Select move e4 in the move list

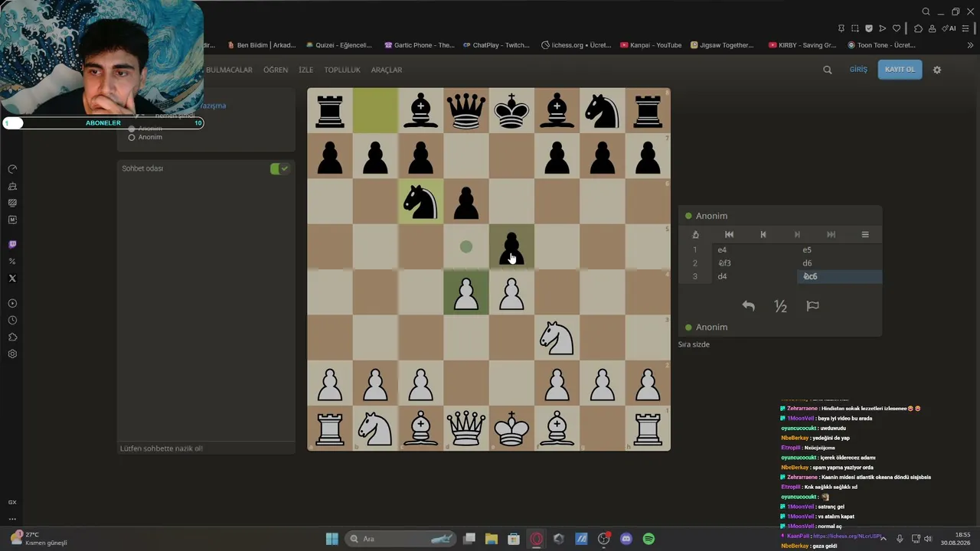click(755, 249)
